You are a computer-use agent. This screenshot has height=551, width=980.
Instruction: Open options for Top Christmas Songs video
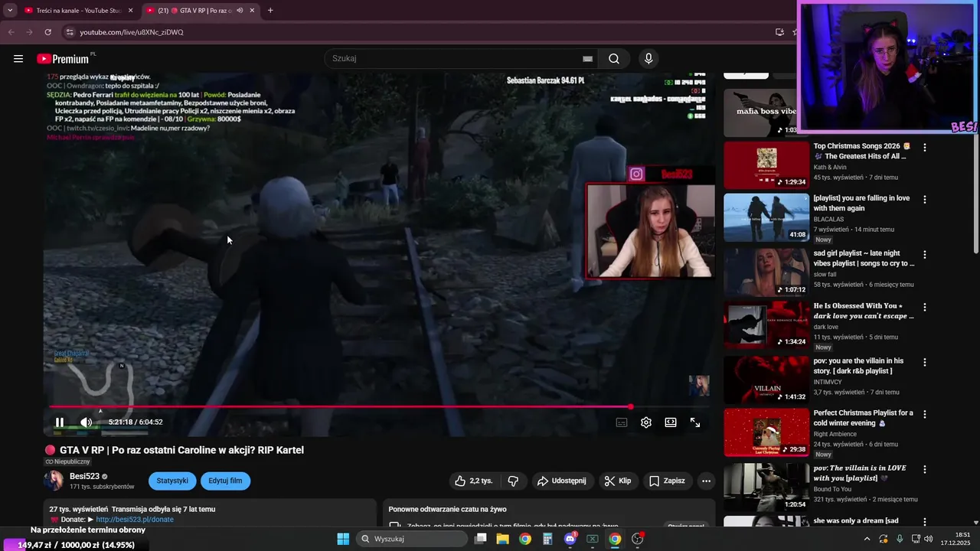(925, 148)
